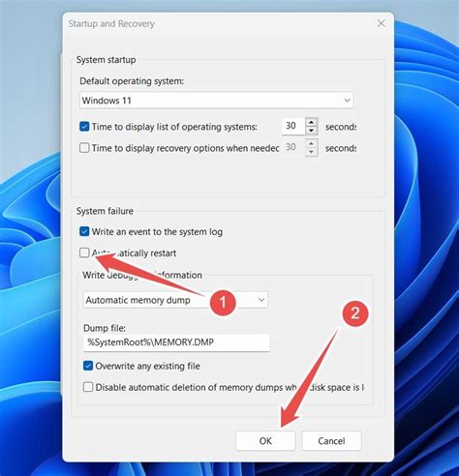Enable Time to display recovery options checkbox
Screen dimensions: 459x476
pyautogui.click(x=84, y=148)
